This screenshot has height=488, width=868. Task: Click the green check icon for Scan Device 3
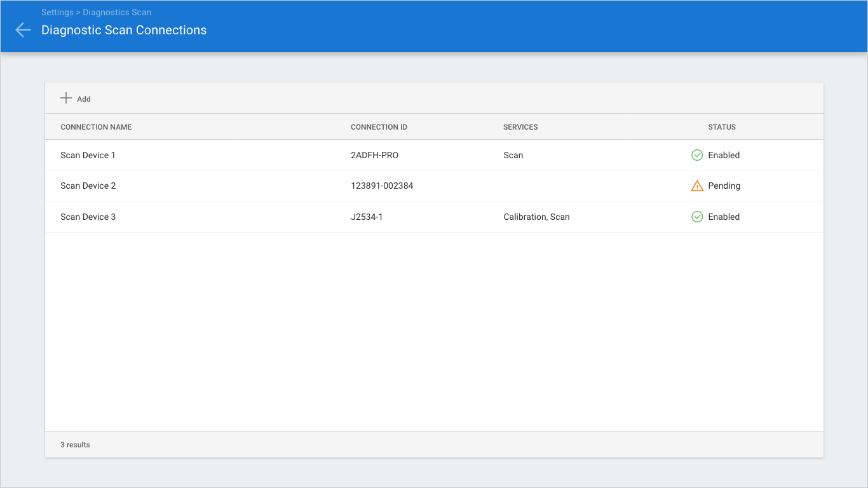[697, 217]
